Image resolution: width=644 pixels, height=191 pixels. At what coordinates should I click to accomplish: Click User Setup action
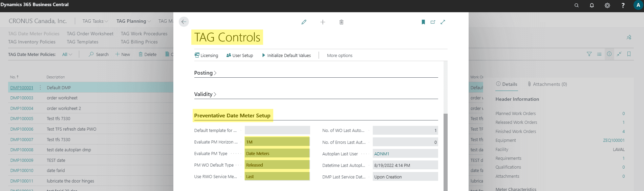(240, 55)
